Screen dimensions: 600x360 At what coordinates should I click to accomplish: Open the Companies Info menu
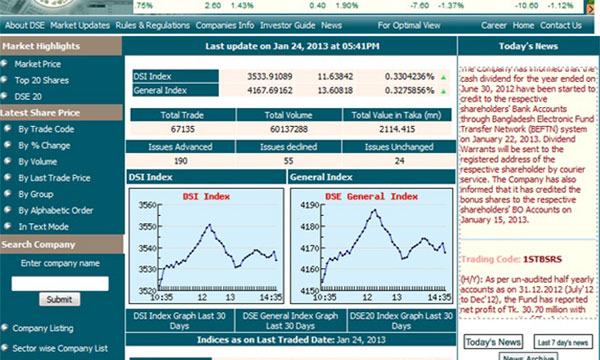pos(225,25)
